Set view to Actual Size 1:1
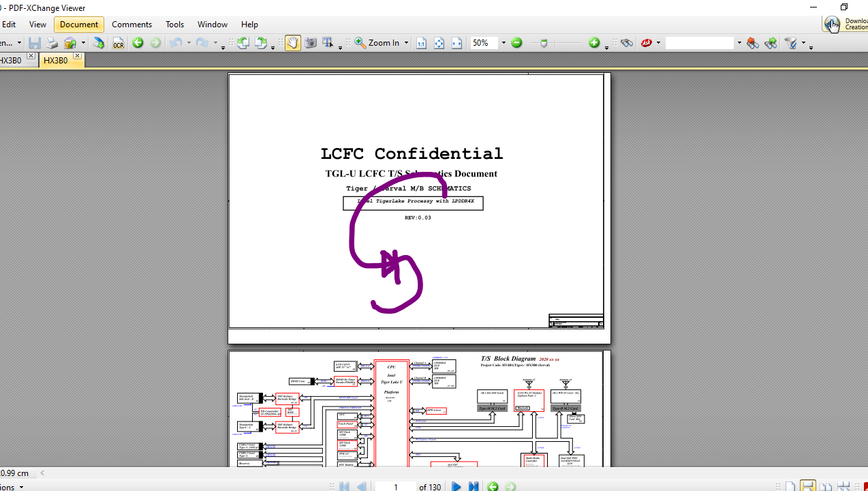868x491 pixels. (x=421, y=43)
